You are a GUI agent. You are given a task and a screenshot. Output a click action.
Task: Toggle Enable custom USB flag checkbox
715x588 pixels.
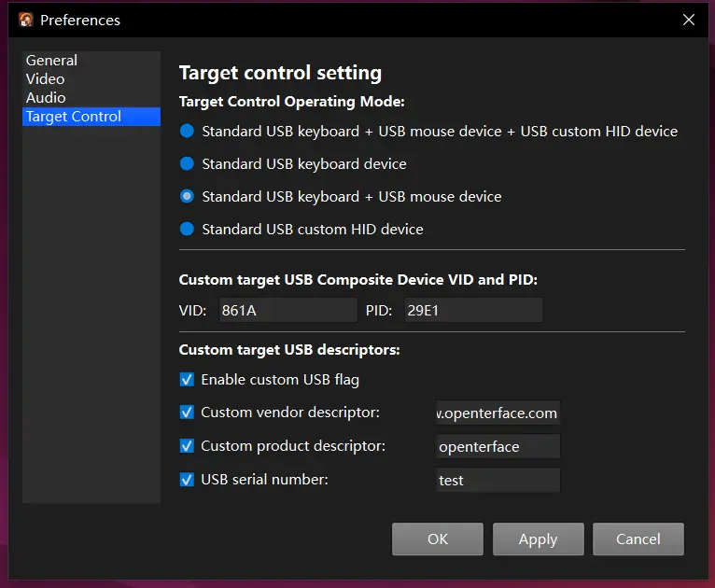click(187, 380)
